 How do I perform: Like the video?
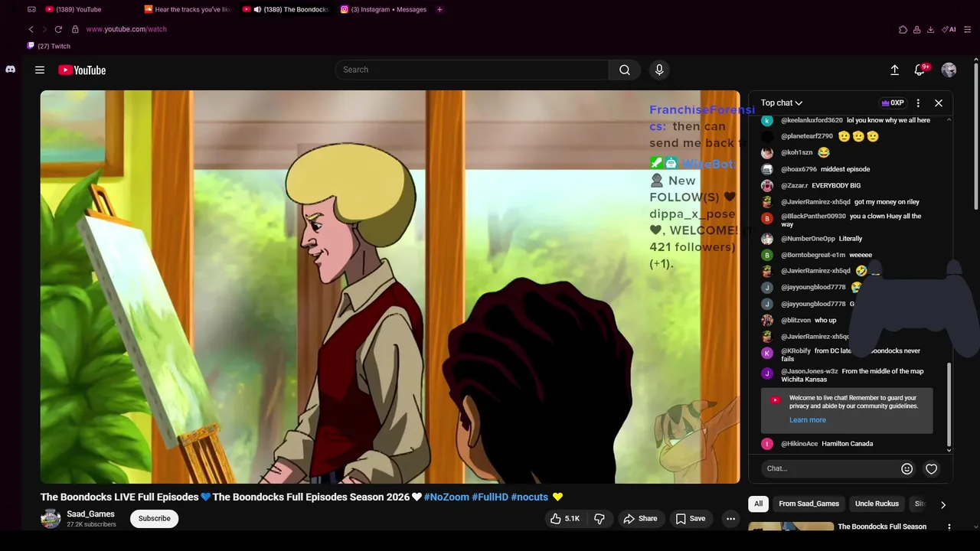point(564,519)
